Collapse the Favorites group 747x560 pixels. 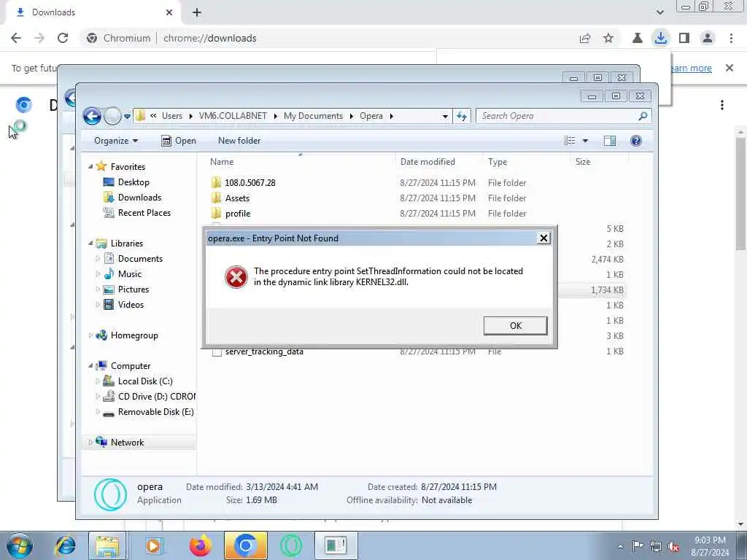[x=90, y=167]
